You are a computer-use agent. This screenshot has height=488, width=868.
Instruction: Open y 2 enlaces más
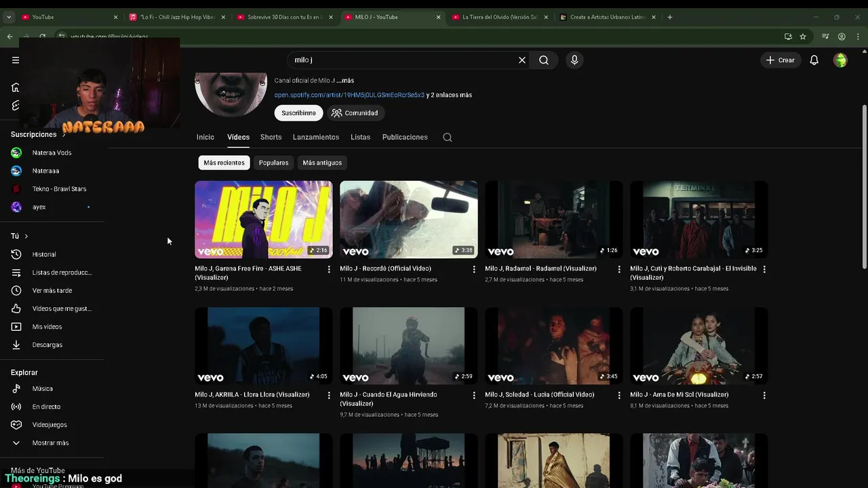(449, 96)
